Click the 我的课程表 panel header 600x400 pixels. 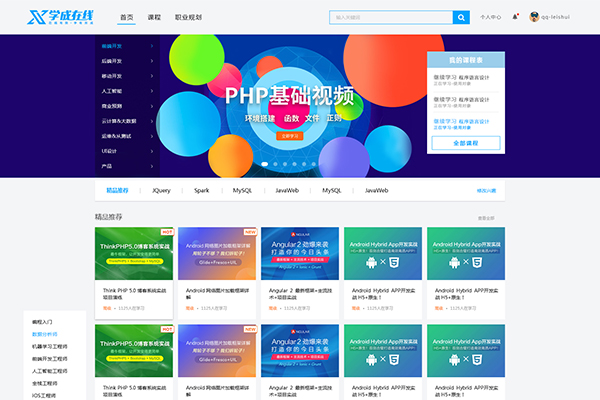click(x=466, y=60)
